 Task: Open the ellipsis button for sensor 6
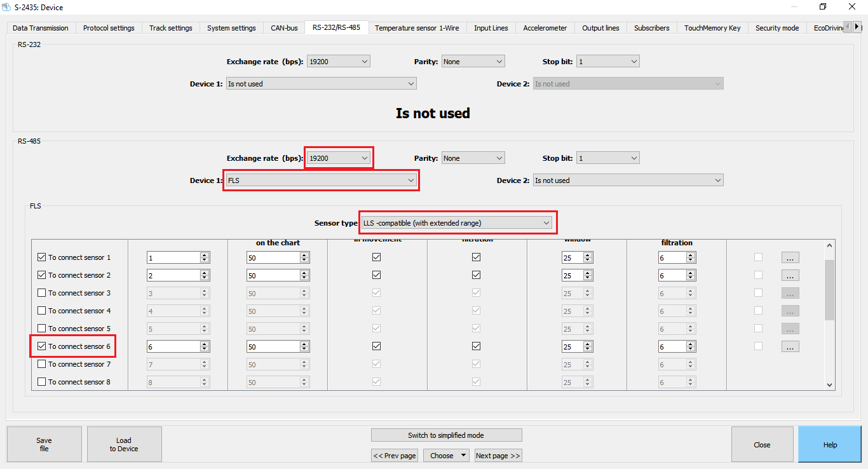[x=790, y=346]
